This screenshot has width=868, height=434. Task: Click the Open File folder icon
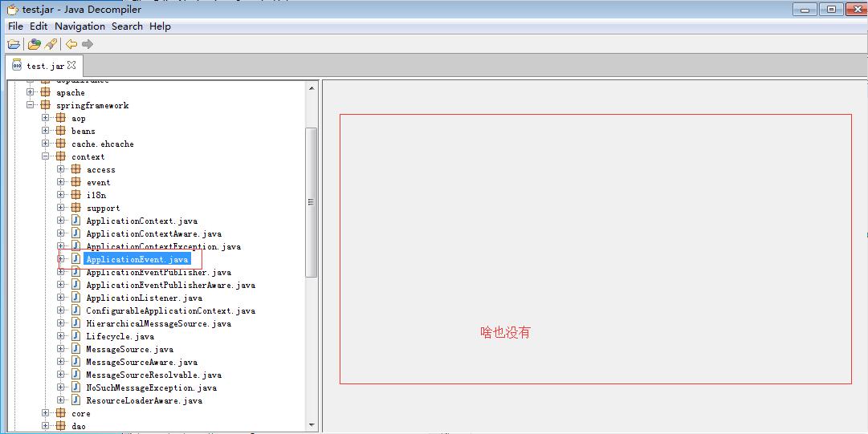pyautogui.click(x=14, y=44)
